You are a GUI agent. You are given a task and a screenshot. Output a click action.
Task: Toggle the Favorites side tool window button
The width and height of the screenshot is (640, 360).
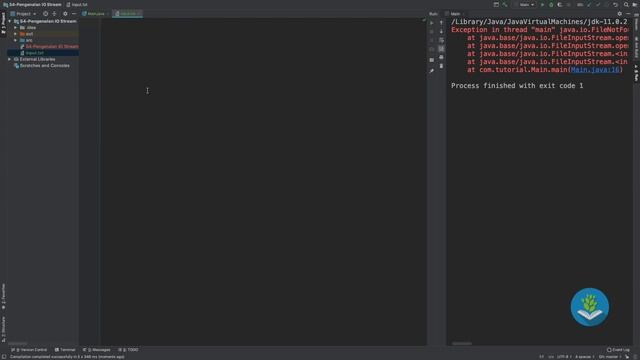tap(3, 297)
